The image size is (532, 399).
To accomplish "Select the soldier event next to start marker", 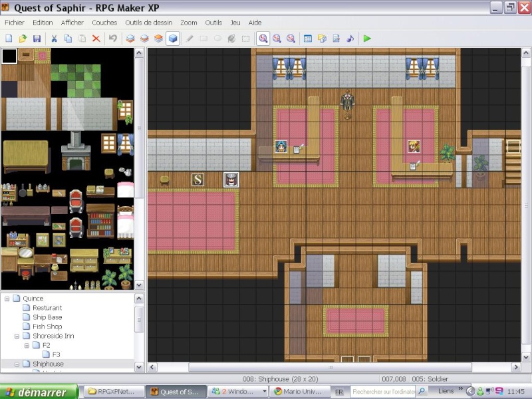I will tap(231, 180).
